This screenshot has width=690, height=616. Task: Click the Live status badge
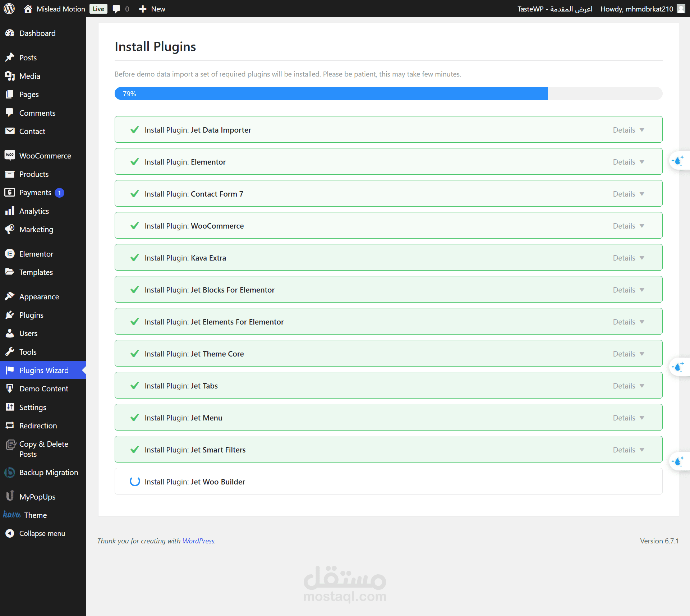(x=98, y=9)
